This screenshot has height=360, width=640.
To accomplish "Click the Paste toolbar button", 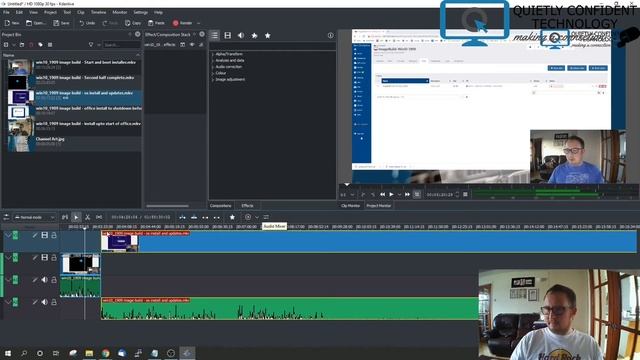I will pyautogui.click(x=156, y=23).
